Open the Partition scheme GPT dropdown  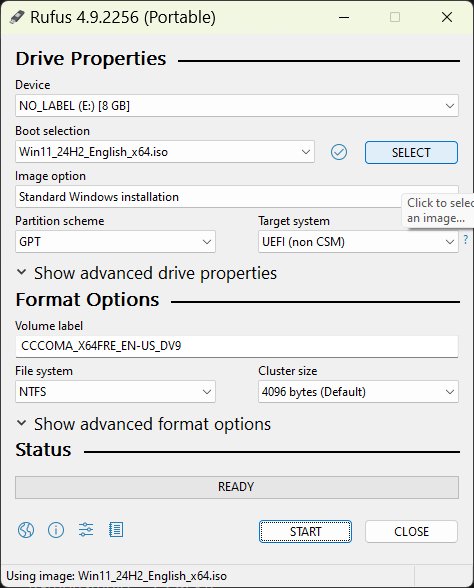[115, 242]
